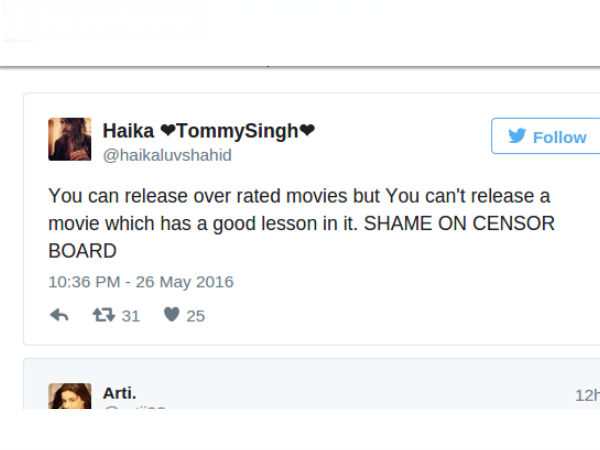View the 25 likes count

coord(195,316)
